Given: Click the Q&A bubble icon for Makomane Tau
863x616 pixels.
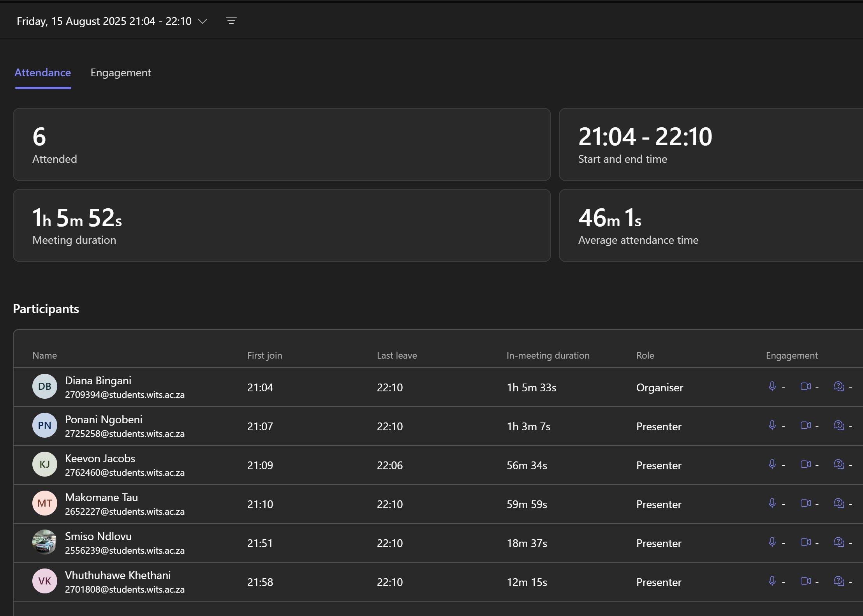Looking at the screenshot, I should [838, 503].
